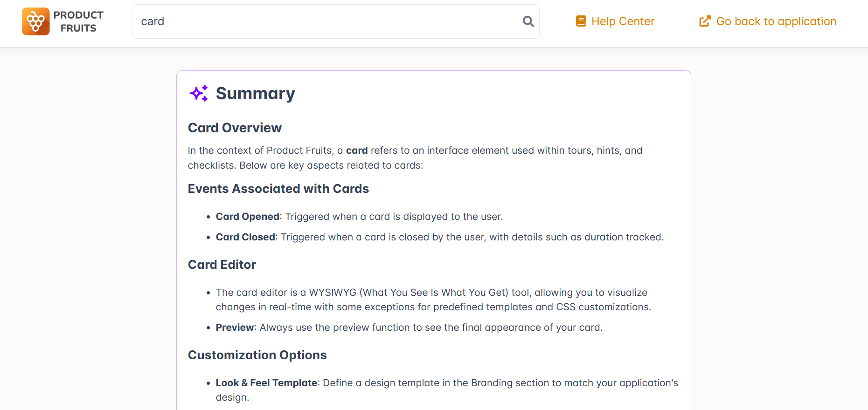868x410 pixels.
Task: Click the bold "Preview" bullet label
Action: click(x=235, y=328)
